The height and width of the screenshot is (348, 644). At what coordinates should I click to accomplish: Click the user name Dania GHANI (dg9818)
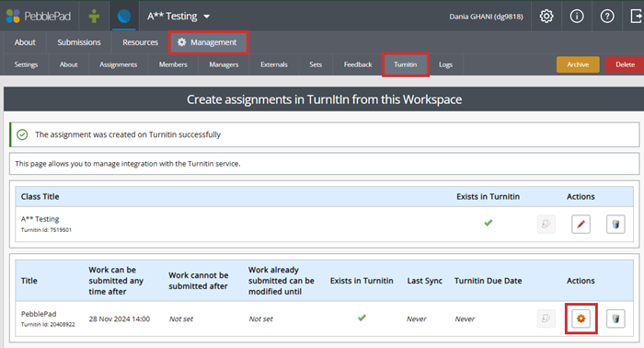coord(486,17)
